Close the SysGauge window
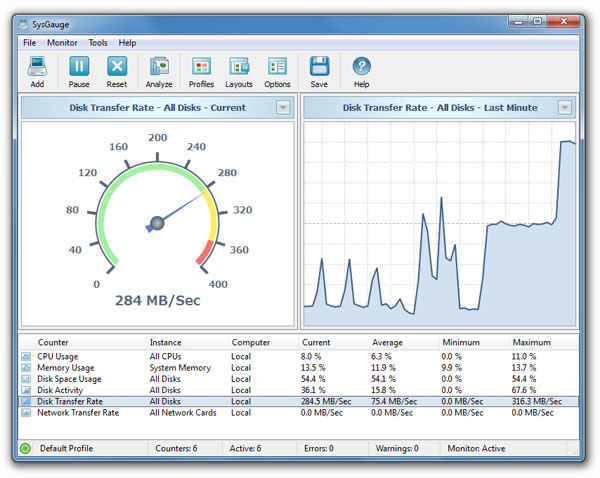 coord(563,21)
